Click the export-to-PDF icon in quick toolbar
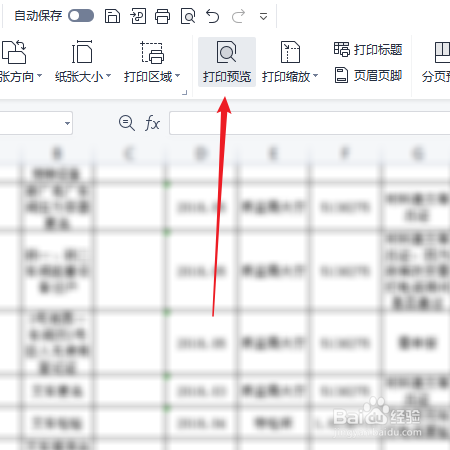 point(138,16)
